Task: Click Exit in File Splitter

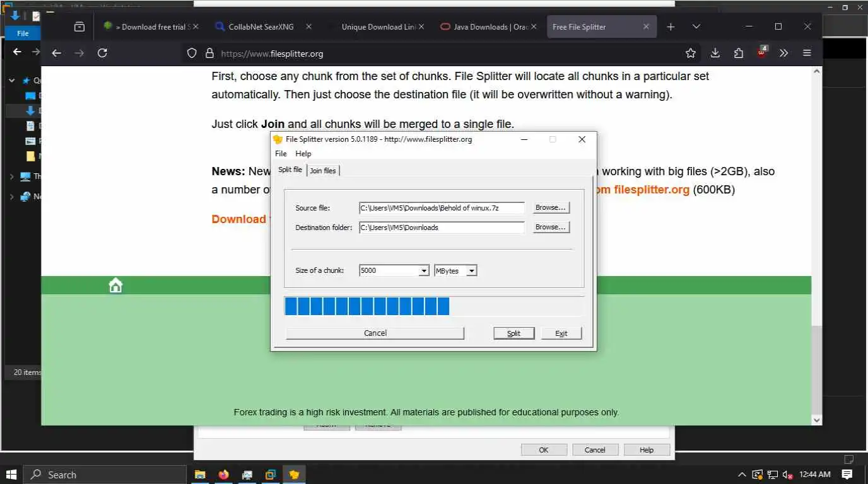Action: [561, 333]
